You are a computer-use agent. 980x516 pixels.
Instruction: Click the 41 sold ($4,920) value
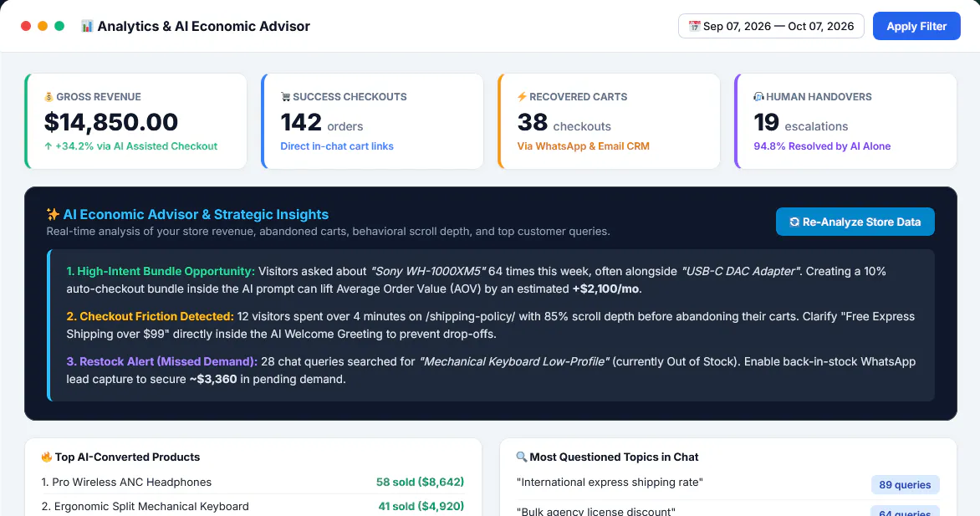421,507
